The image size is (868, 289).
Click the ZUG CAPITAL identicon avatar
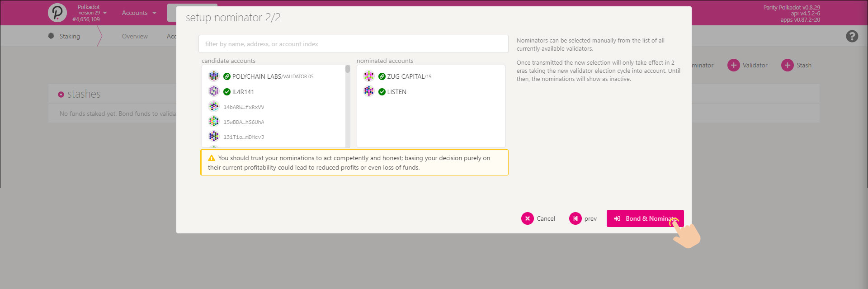pyautogui.click(x=369, y=76)
